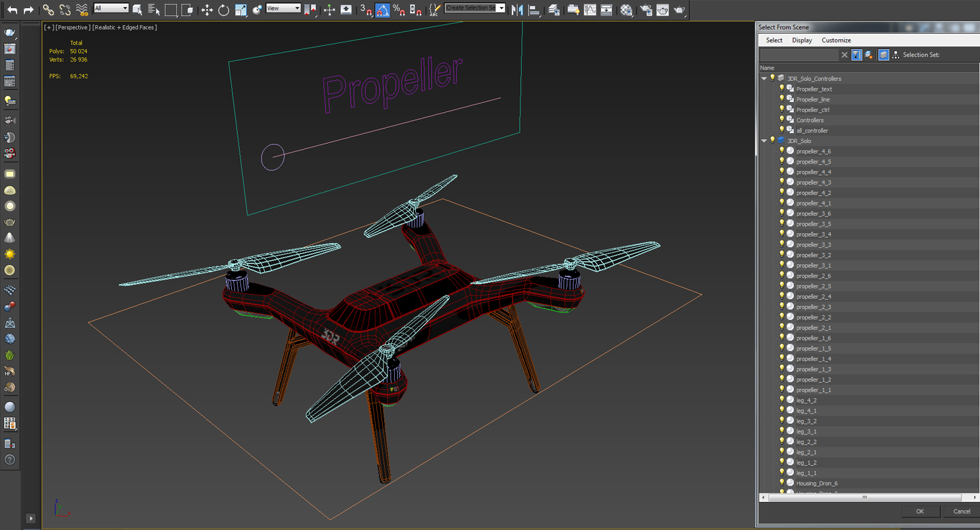The image size is (980, 530).
Task: Click the help question-mark icon in left toolbar
Action: (x=9, y=459)
